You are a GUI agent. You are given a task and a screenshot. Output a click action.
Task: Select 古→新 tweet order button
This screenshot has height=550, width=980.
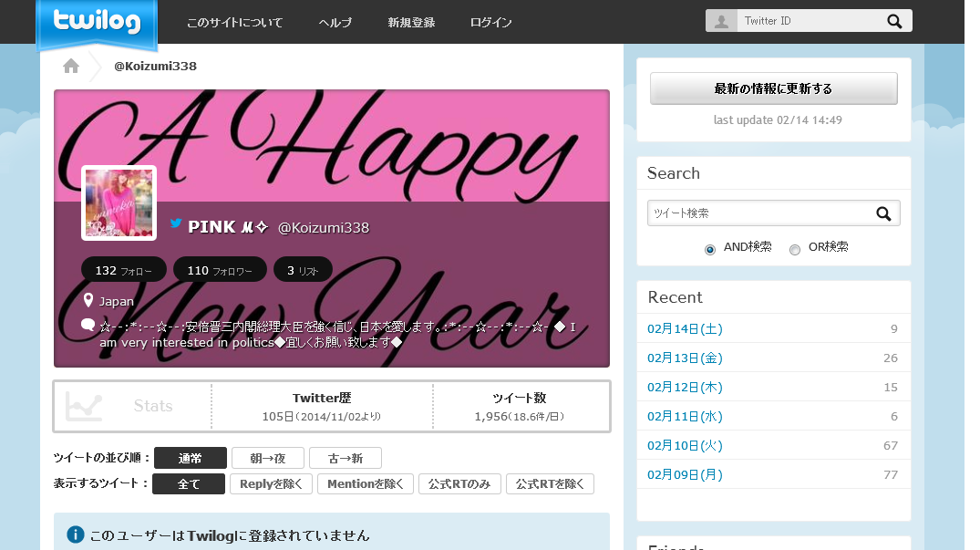click(345, 458)
